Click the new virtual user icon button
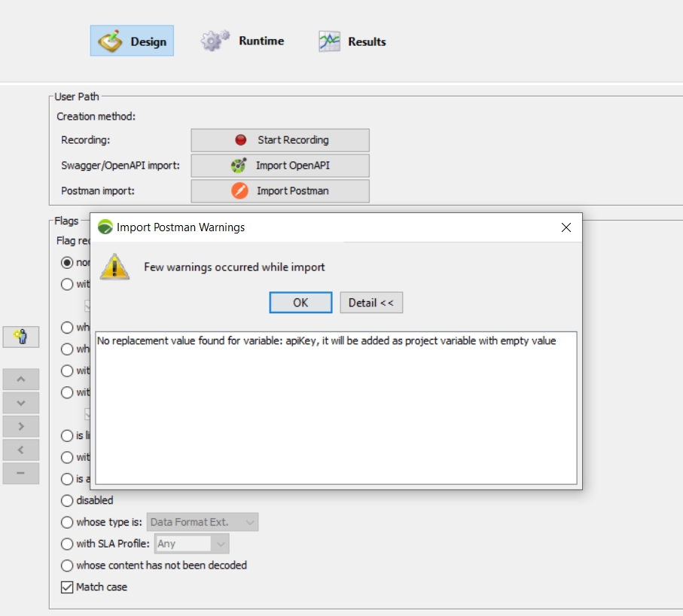683x616 pixels. 21,337
